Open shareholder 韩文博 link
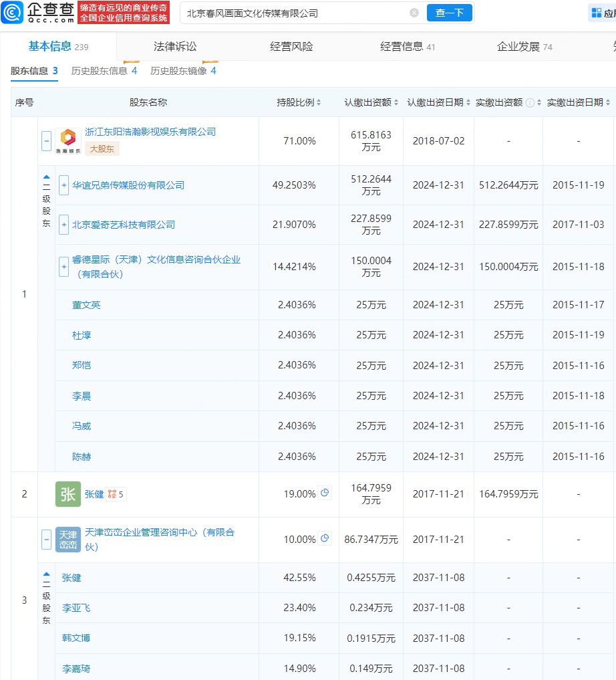Screen dimensions: 616x680 [x=76, y=638]
